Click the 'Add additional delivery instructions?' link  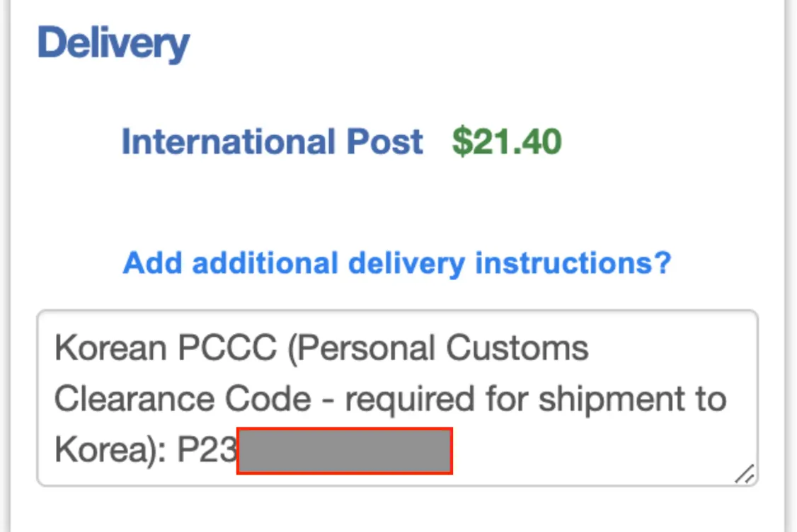(x=396, y=263)
